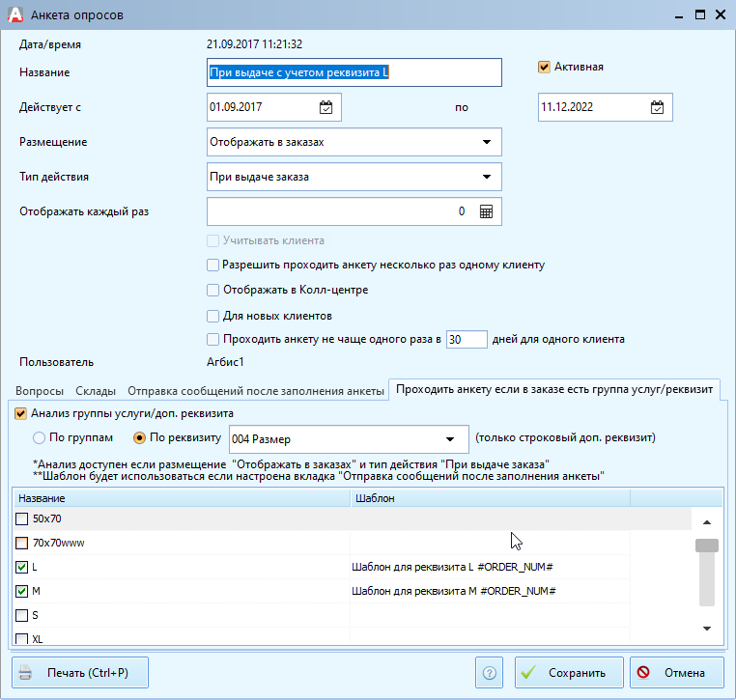
Task: Select Проходить анкету если в заказе есть группа tab
Action: click(x=554, y=389)
